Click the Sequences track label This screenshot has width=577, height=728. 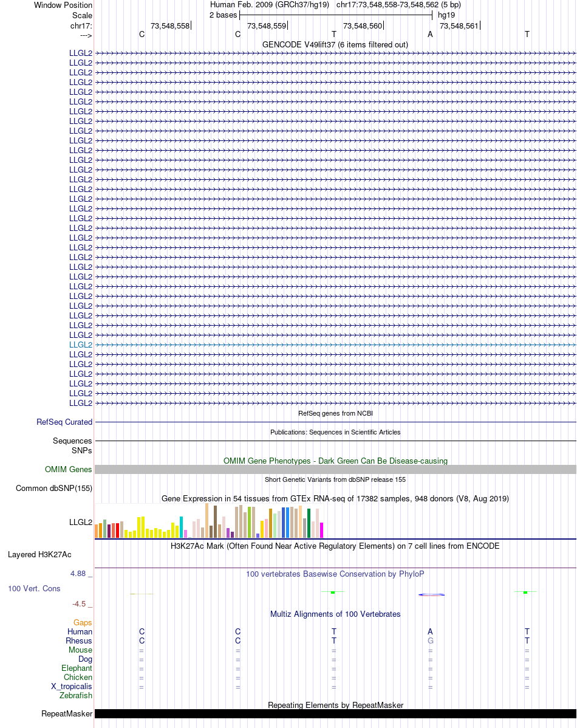72,441
